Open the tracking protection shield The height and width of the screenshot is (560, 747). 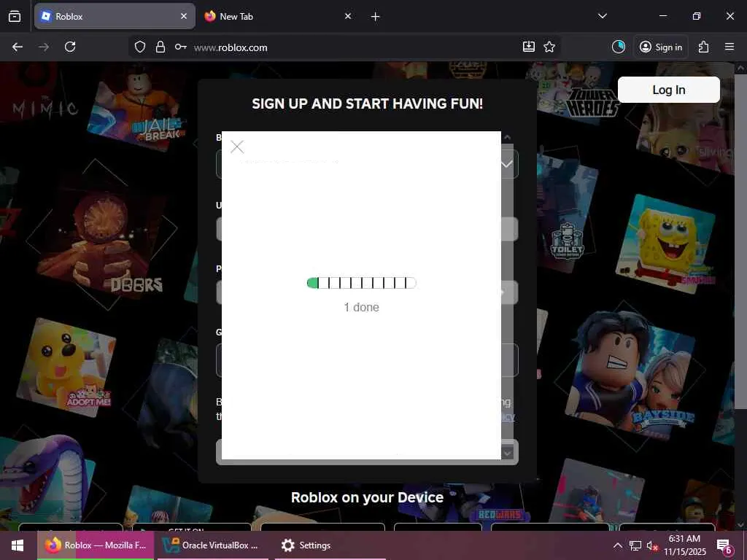[139, 47]
